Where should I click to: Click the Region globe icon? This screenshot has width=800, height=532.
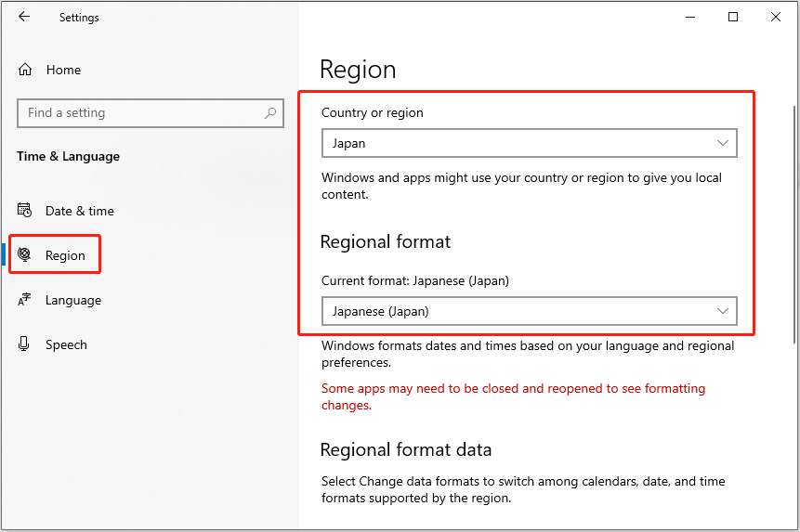[x=25, y=255]
